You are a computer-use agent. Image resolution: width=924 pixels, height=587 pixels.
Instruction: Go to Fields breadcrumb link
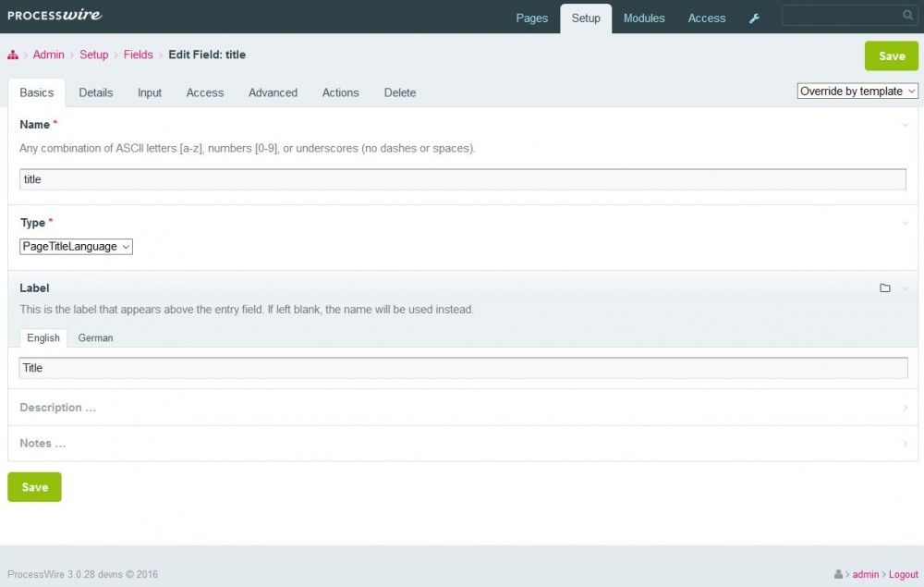[138, 55]
